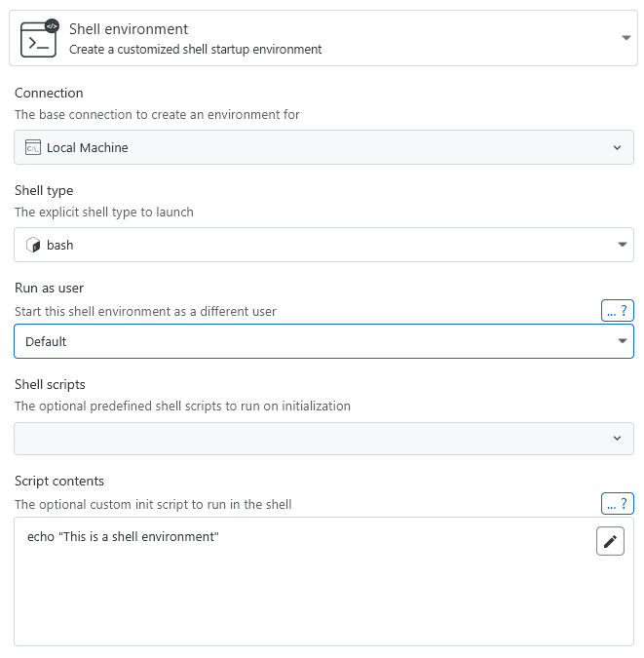Expand the Run as user dropdown arrow
The height and width of the screenshot is (658, 644).
coord(623,341)
